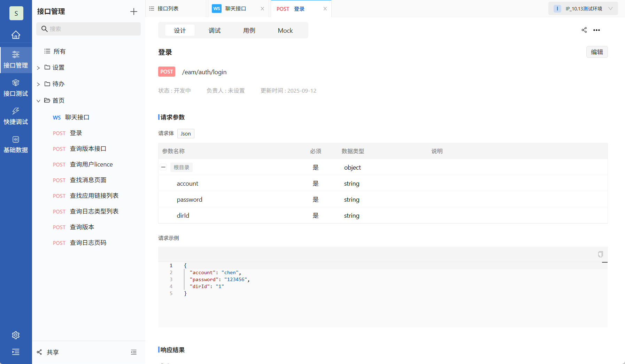Close the 聊天接口 tab
Screen dimensions: 625x364
tap(262, 9)
